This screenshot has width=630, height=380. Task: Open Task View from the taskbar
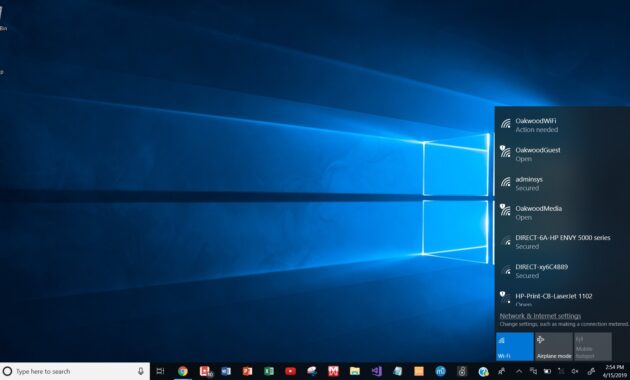(x=160, y=371)
